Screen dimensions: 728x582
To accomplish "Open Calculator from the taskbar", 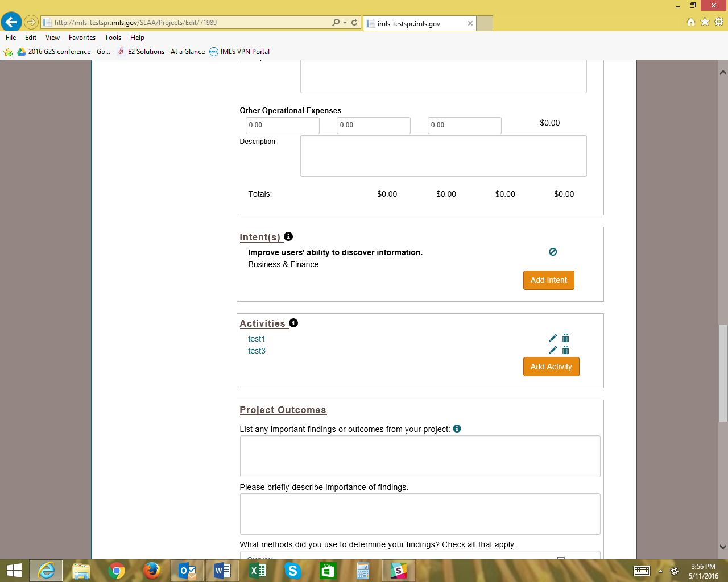I will click(363, 571).
